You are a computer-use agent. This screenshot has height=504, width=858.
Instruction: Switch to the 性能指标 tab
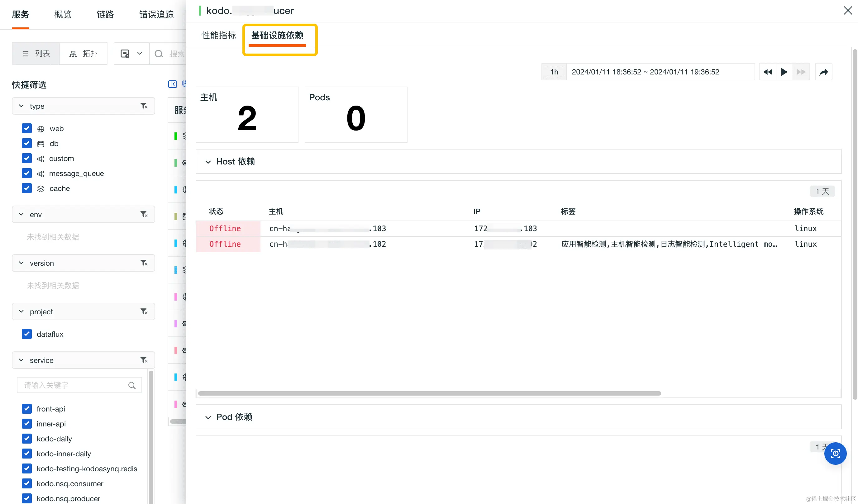[219, 36]
